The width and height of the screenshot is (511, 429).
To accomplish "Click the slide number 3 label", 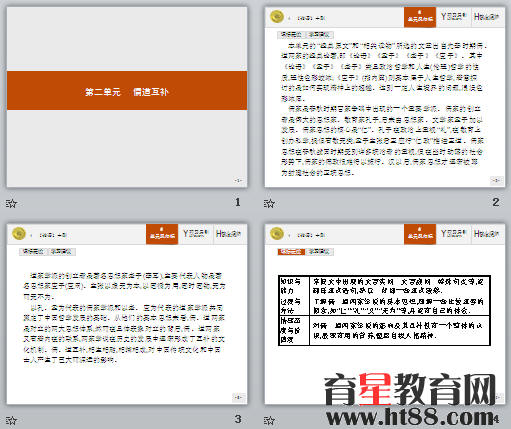I will (238, 419).
